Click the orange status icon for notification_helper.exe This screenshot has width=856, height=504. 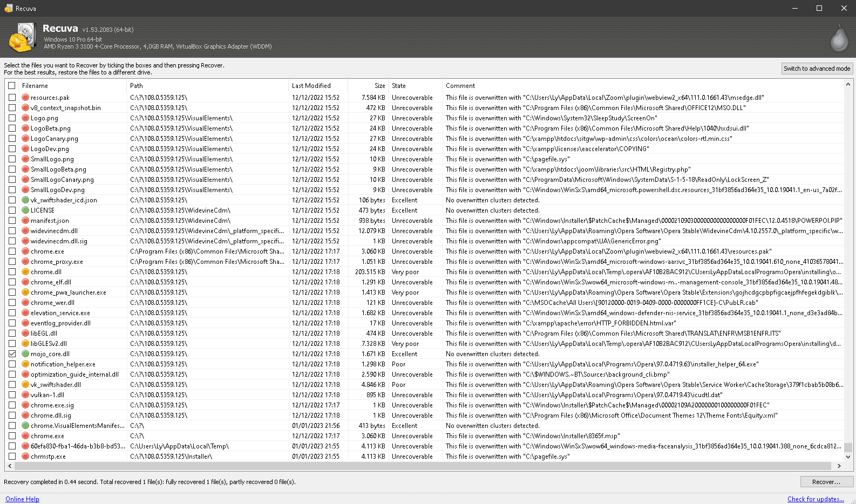pos(25,364)
